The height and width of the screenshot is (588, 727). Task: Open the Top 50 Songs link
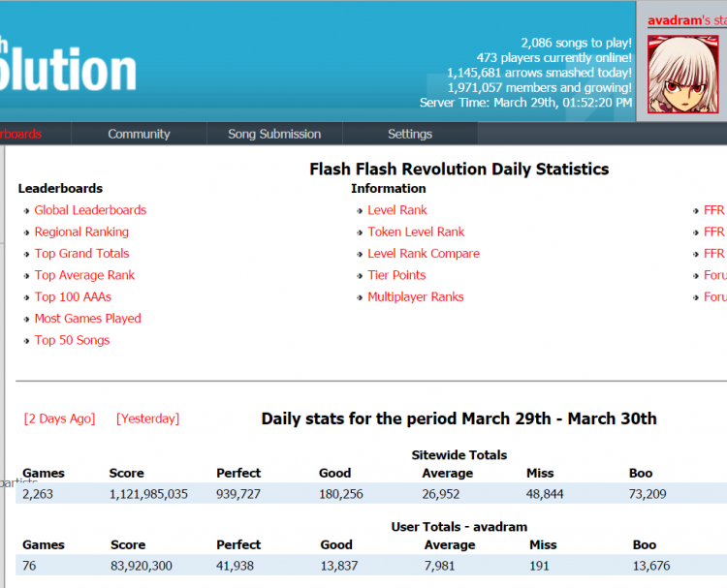click(72, 340)
